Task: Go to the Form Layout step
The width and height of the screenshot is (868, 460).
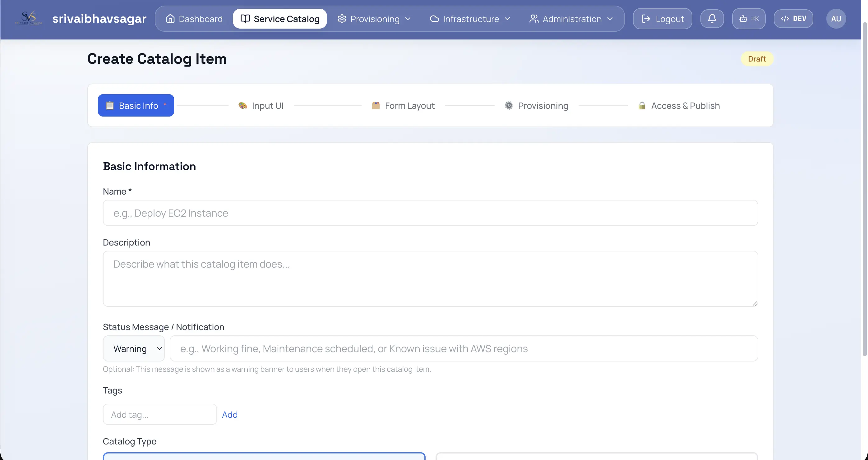Action: (403, 105)
